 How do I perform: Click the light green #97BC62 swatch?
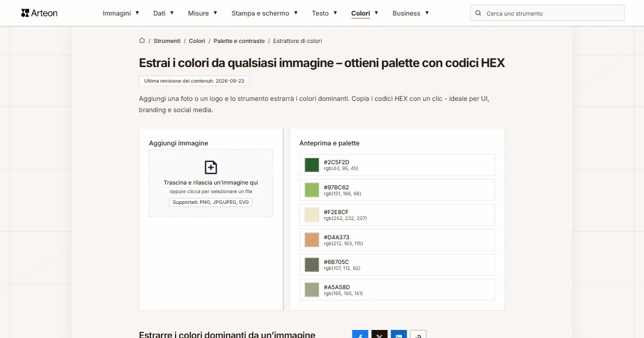click(x=312, y=190)
